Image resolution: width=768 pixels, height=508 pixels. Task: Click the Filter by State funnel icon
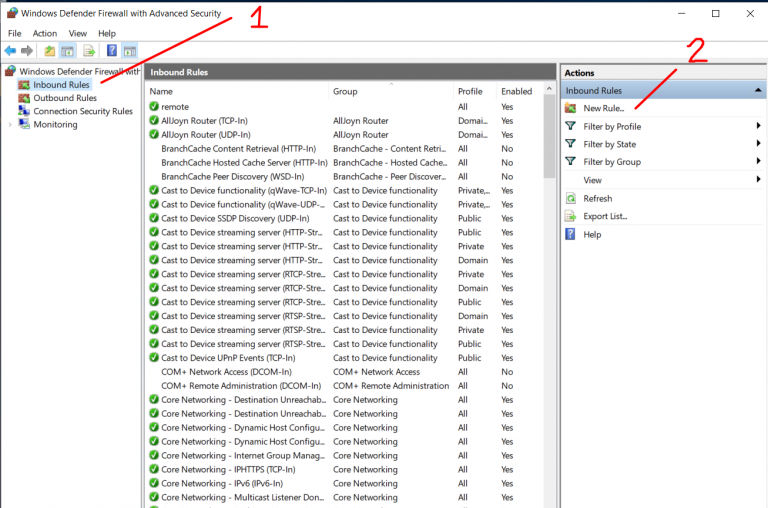(571, 144)
